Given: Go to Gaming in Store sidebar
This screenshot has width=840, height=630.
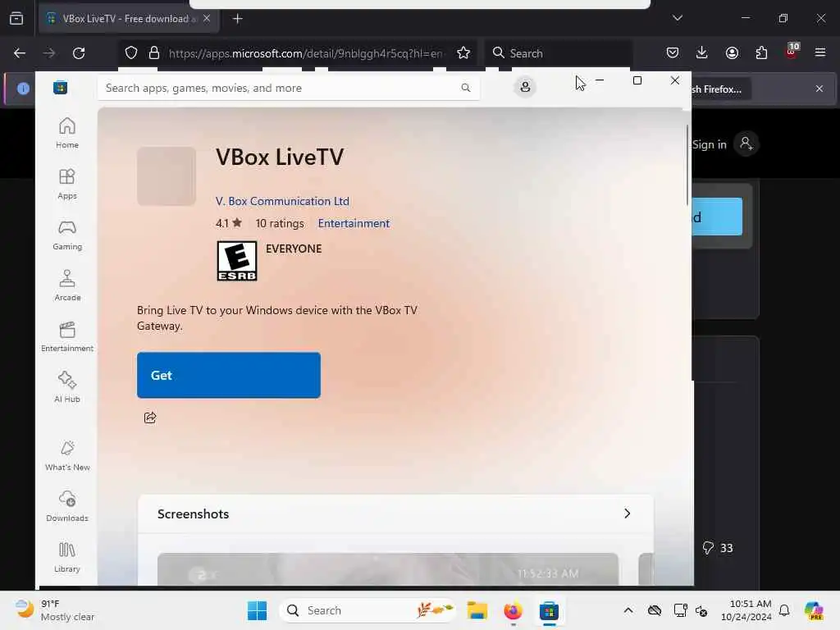Looking at the screenshot, I should pos(67,235).
